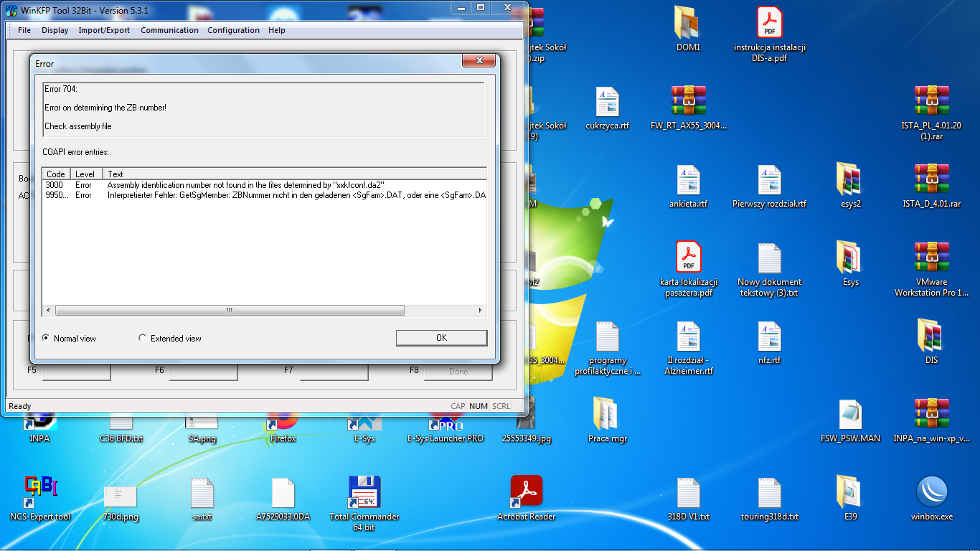Click the error list horizontal scrollbar thumb
Viewport: 980px width, 551px height.
[x=230, y=310]
